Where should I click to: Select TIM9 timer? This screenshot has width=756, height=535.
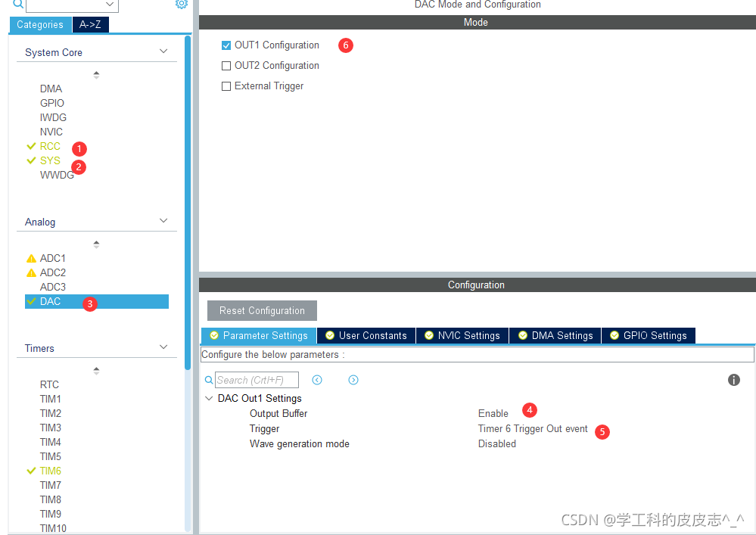50,514
